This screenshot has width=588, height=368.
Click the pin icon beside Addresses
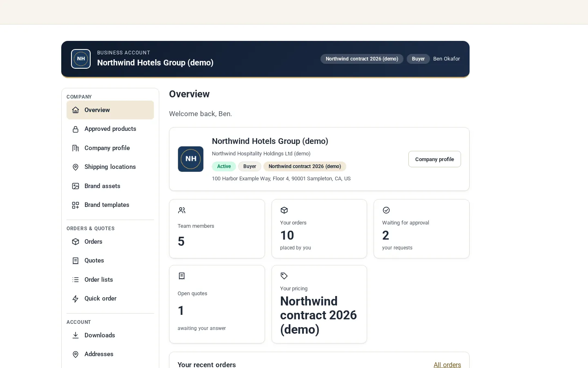[76, 355]
